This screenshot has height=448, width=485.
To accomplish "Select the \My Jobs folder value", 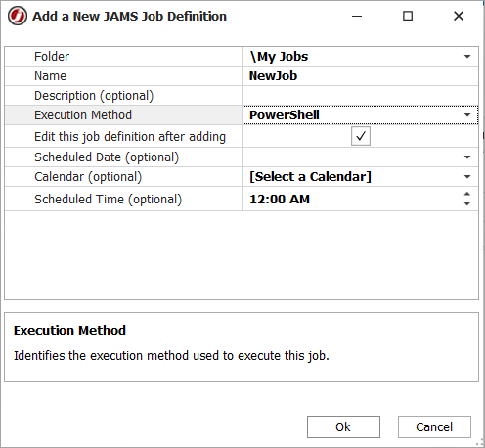I will (x=279, y=57).
